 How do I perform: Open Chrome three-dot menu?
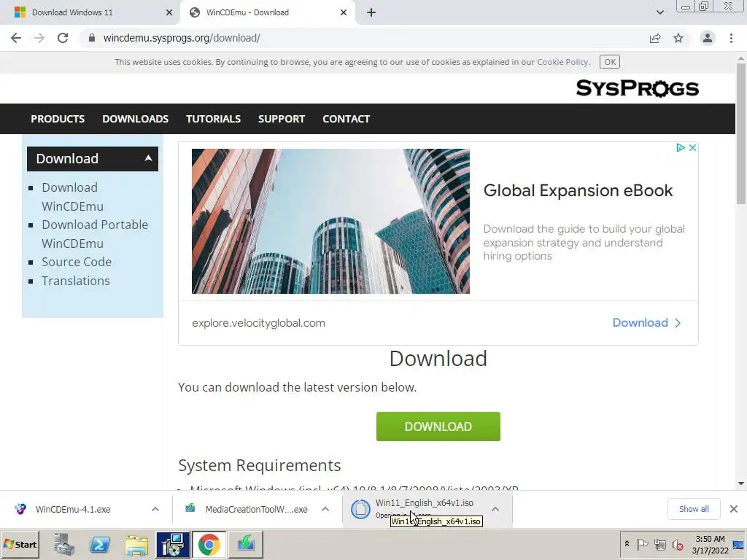[731, 38]
